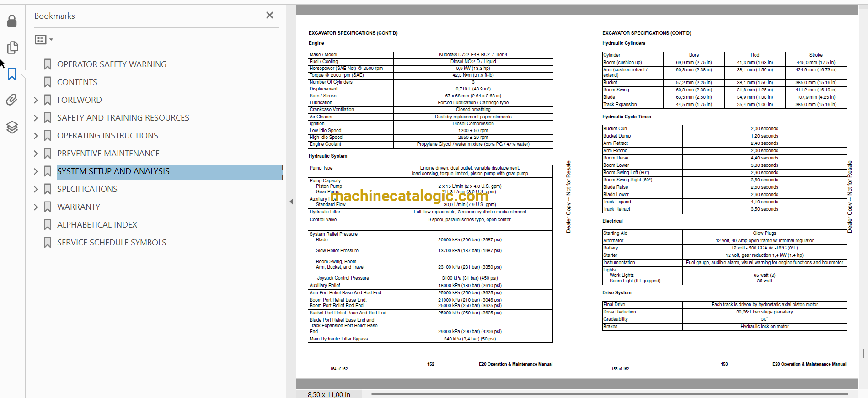
Task: Open the Attachments paperclip panel icon
Action: click(x=12, y=100)
